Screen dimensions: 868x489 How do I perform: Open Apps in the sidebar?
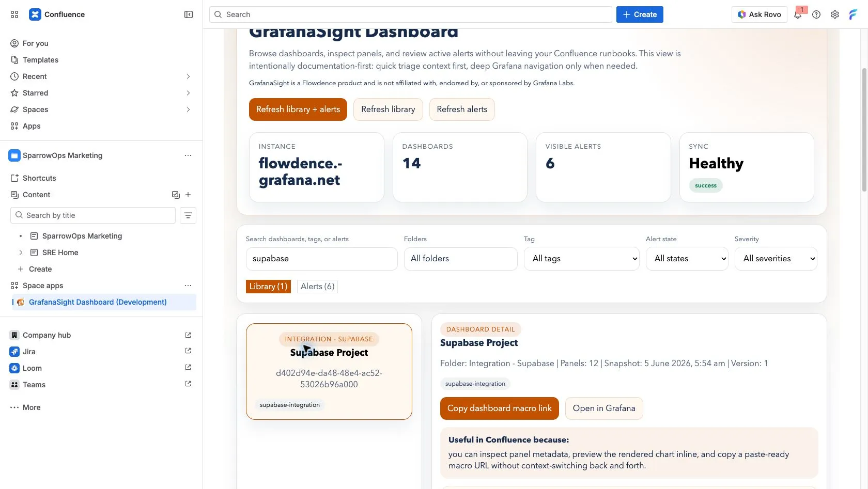32,126
